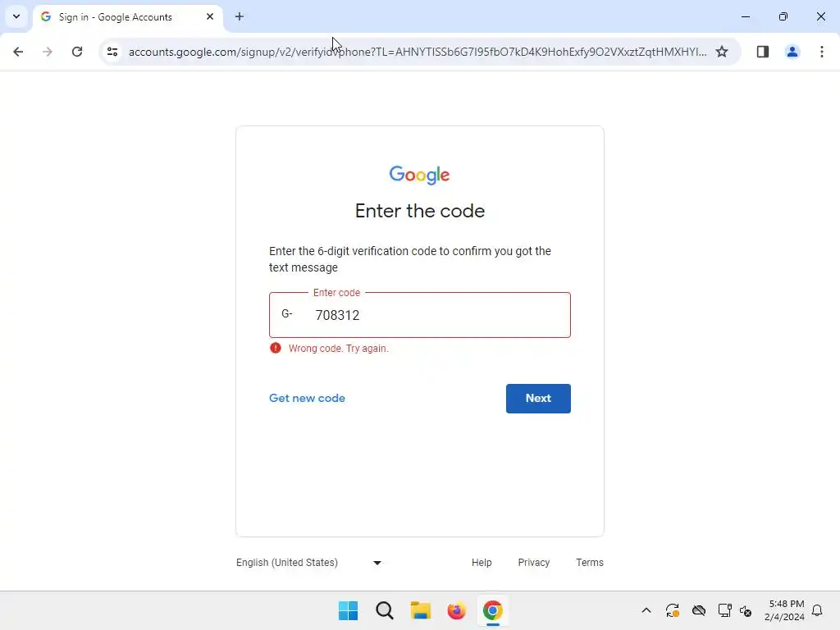Expand English (United States) language dropdown

[309, 563]
